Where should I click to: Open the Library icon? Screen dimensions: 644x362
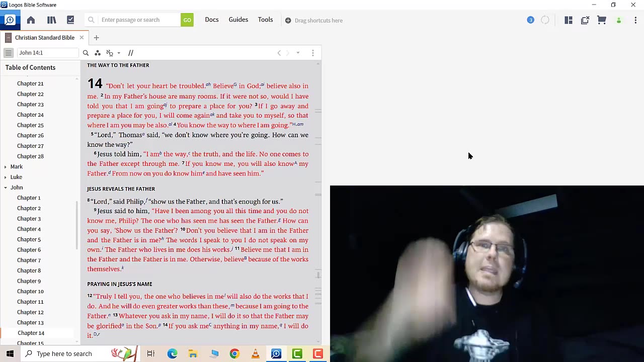[51, 20]
